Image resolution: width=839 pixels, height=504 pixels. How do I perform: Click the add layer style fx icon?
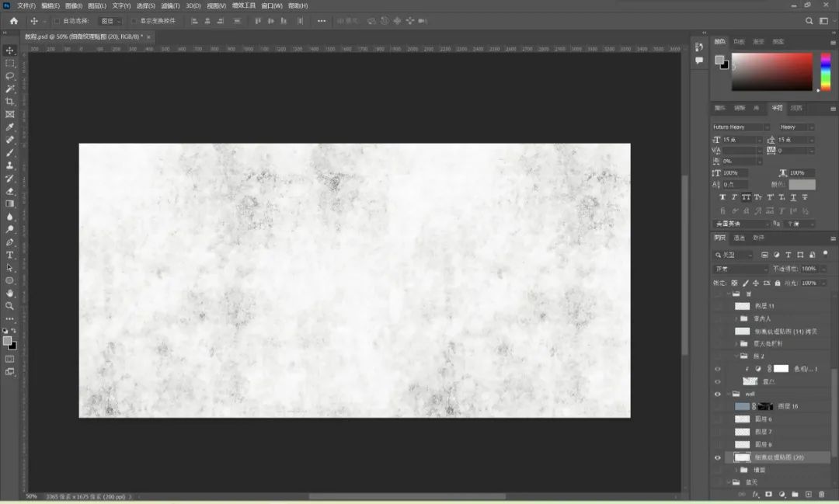click(756, 495)
